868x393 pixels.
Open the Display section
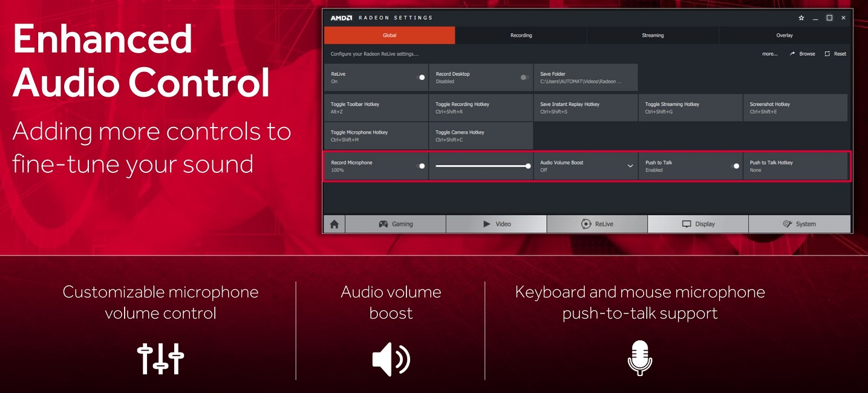coord(698,224)
